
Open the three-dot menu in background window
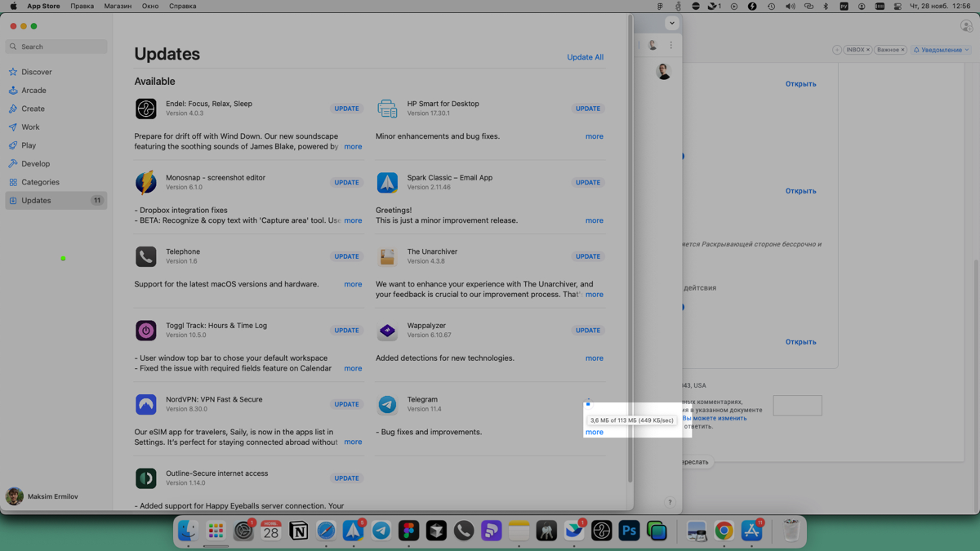tap(671, 46)
